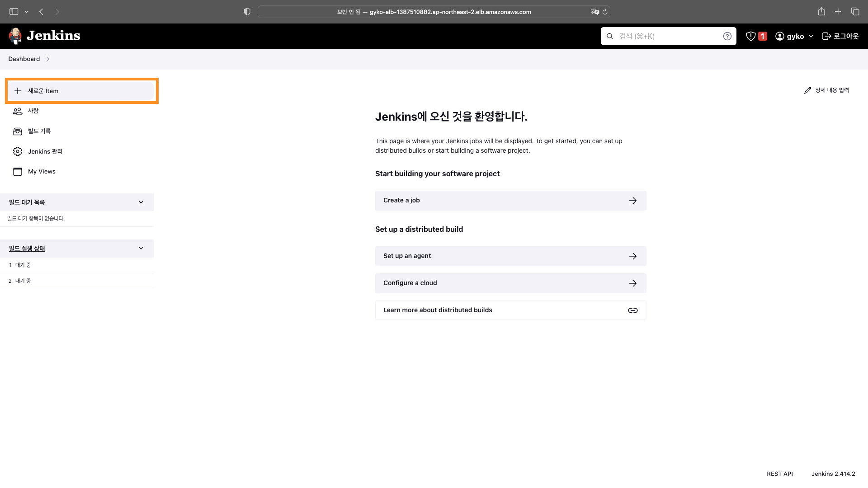868x488 pixels.
Task: Click the Jenkins butler logo icon
Action: point(15,36)
